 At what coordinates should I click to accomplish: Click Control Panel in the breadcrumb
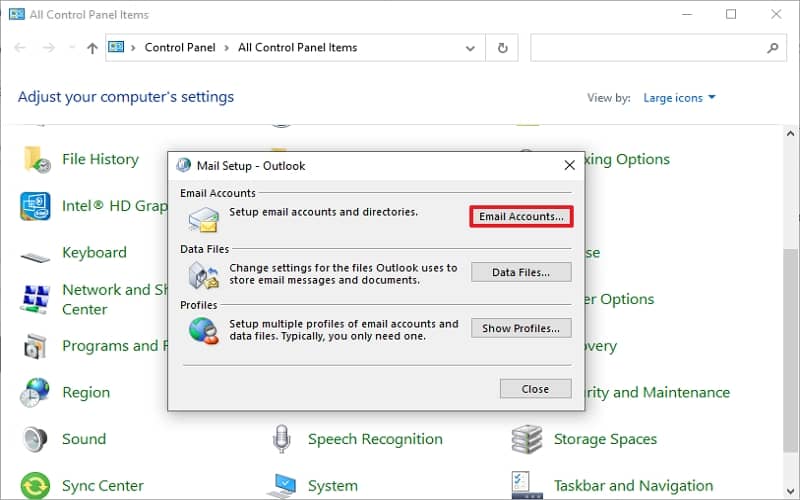[x=180, y=47]
